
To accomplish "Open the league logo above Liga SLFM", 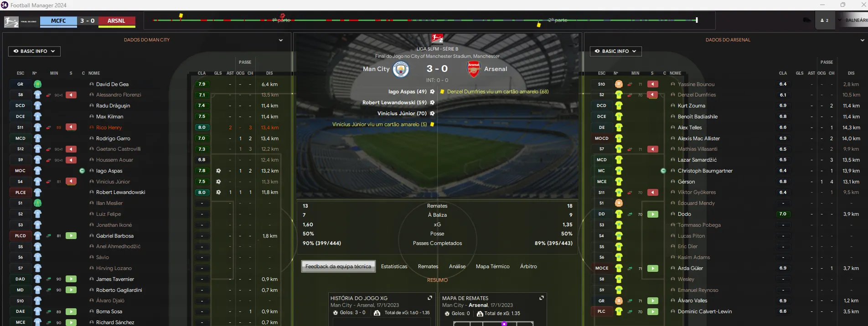I will (x=437, y=39).
